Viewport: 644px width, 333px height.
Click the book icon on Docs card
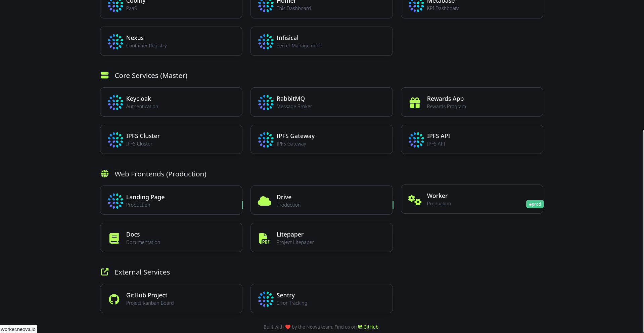tap(114, 238)
